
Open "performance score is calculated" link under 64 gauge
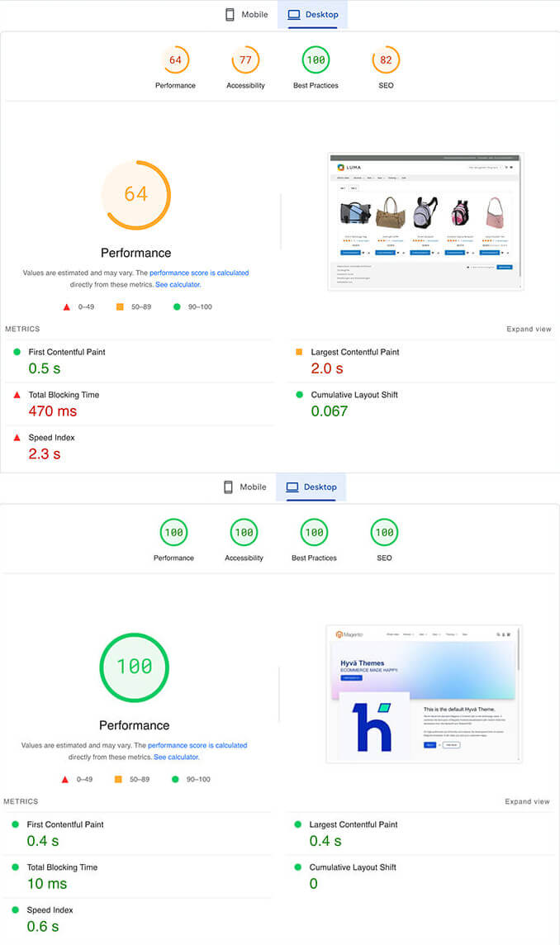click(x=198, y=273)
